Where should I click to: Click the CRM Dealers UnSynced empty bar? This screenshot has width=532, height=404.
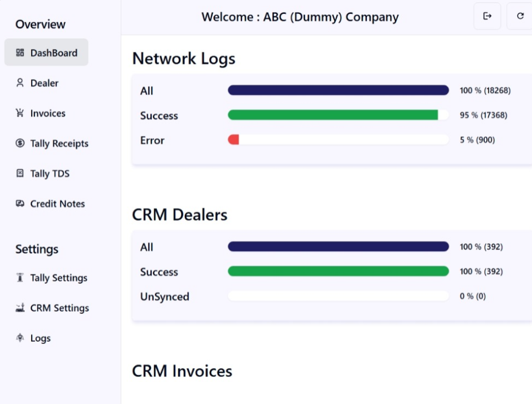[x=338, y=296]
